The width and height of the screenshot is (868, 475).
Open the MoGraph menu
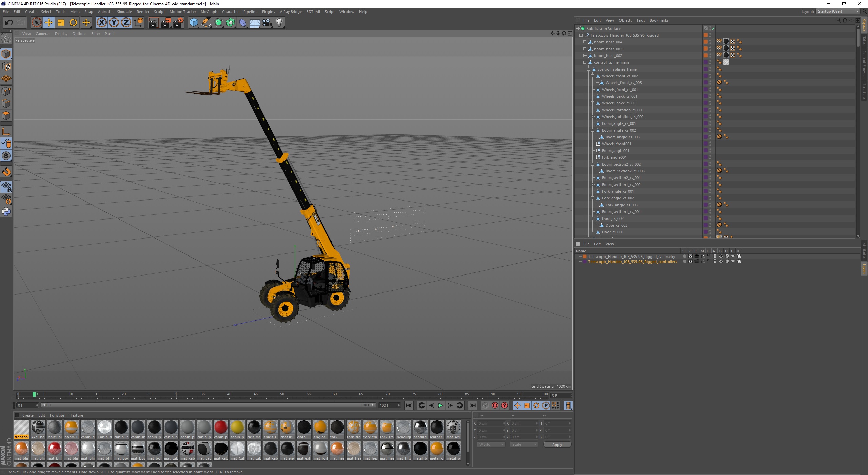(x=209, y=12)
